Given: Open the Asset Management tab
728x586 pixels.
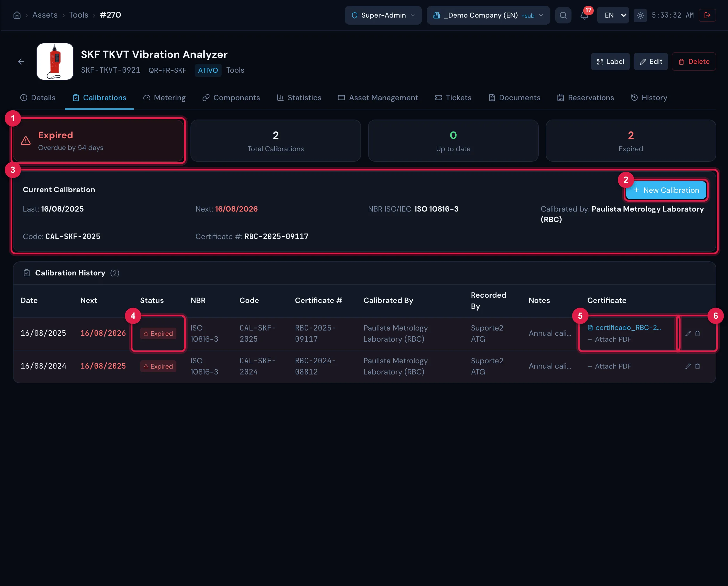Looking at the screenshot, I should 378,98.
